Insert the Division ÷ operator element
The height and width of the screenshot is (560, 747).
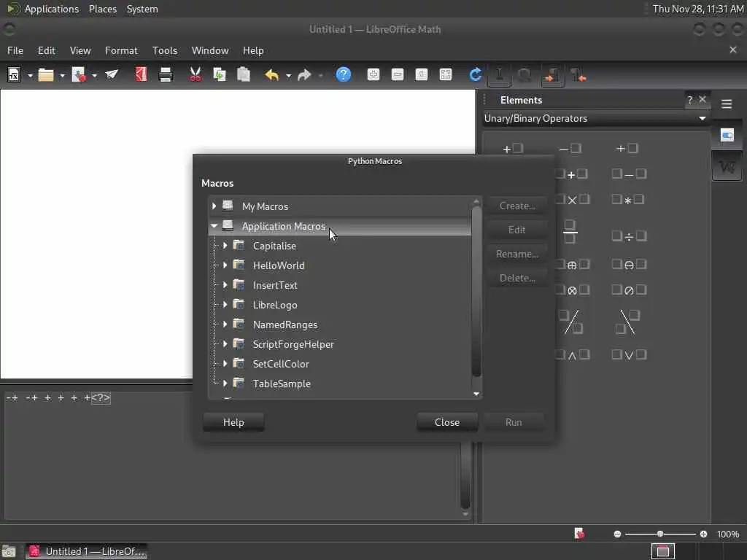point(629,236)
